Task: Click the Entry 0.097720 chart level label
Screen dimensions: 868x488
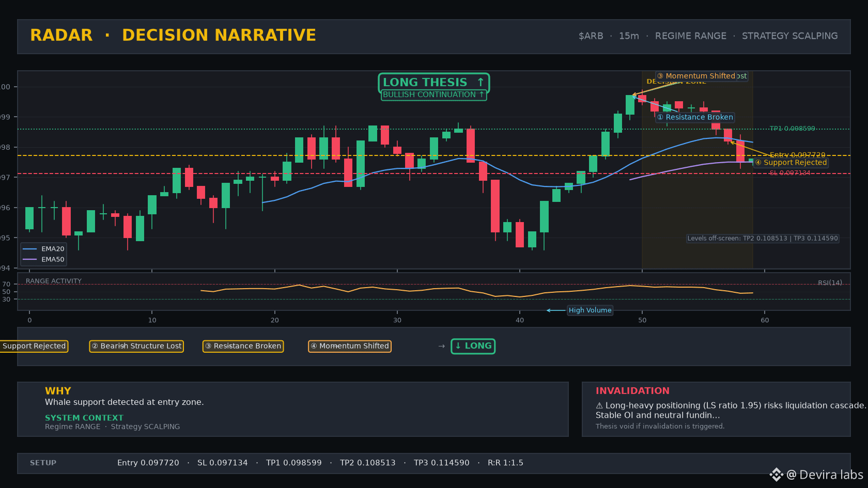Action: [x=797, y=155]
